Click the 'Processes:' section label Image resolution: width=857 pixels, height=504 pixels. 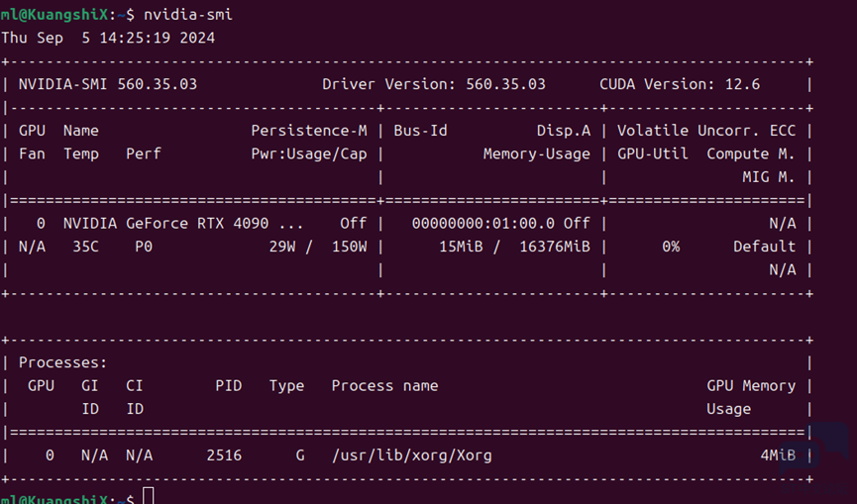point(62,362)
